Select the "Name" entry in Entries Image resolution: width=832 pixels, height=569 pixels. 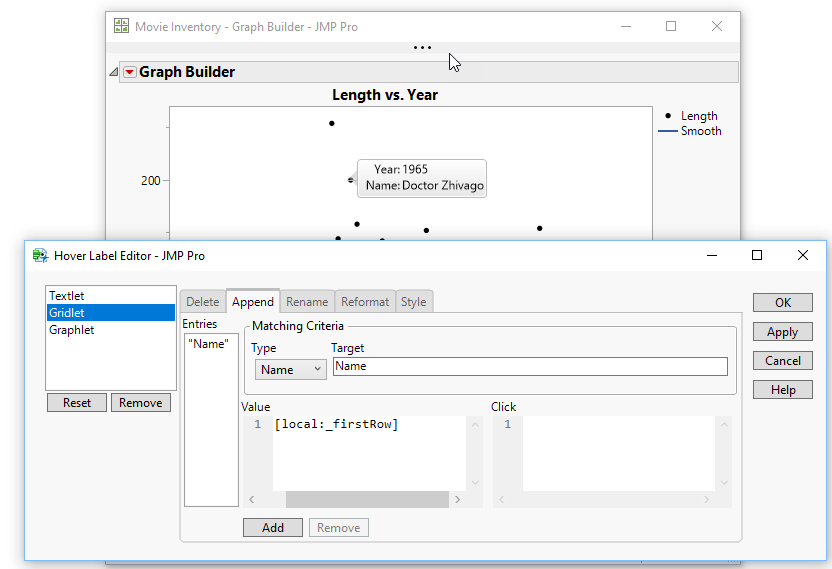(x=208, y=344)
